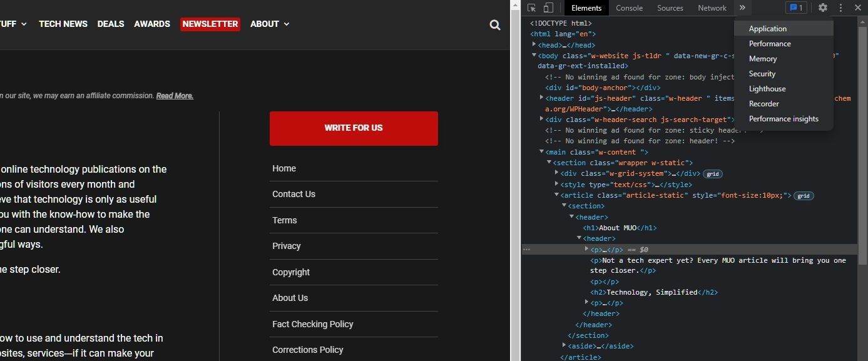This screenshot has height=361, width=868.
Task: Expand the aside element node
Action: 564,345
